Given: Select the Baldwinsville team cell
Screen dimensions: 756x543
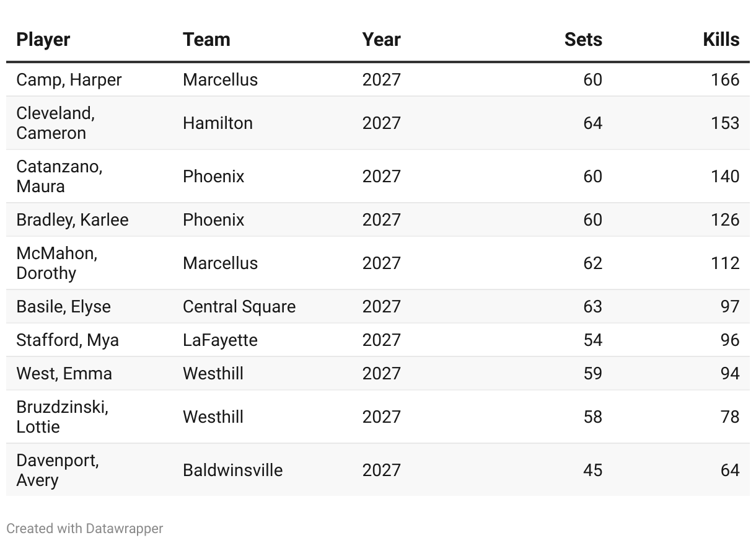Looking at the screenshot, I should tap(232, 470).
